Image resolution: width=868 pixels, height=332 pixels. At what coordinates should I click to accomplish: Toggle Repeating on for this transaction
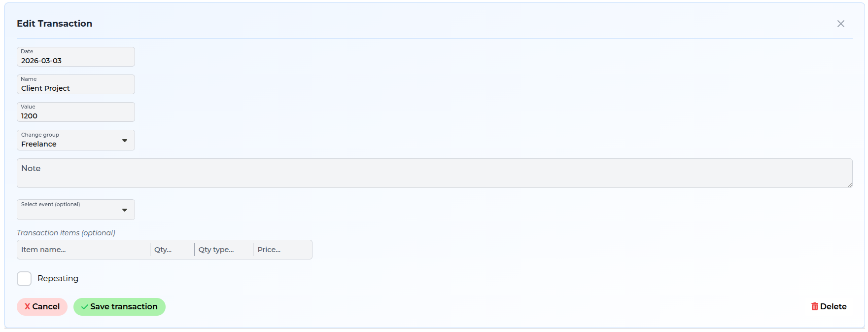[x=24, y=278]
